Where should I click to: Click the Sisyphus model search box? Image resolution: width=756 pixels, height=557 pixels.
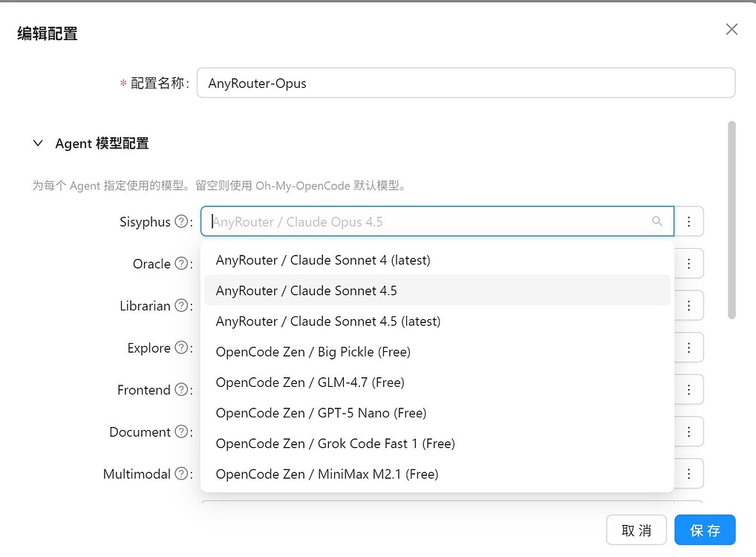[437, 221]
